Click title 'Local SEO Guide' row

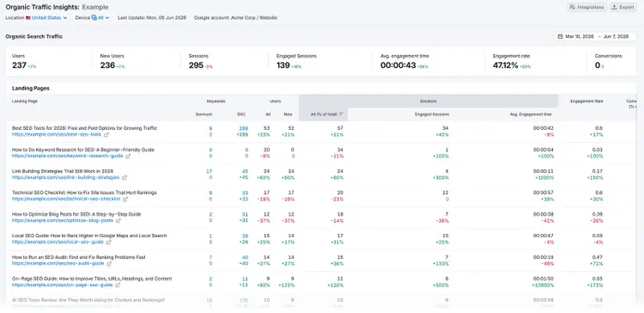pos(89,236)
